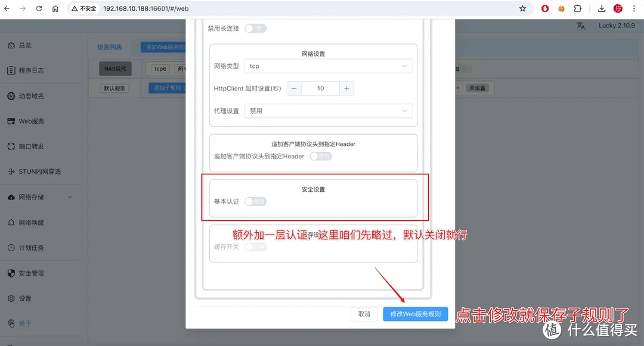Open the browser profile avatar

coord(618,8)
